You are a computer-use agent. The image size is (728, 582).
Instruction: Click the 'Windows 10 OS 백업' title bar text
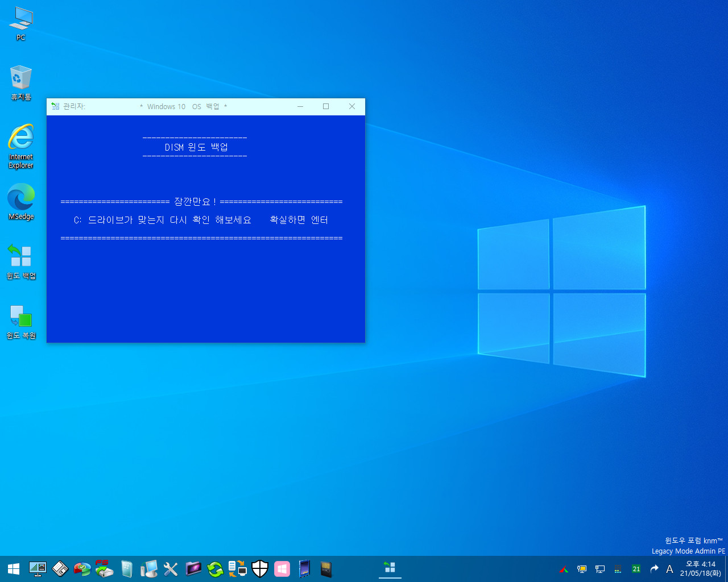pos(183,106)
